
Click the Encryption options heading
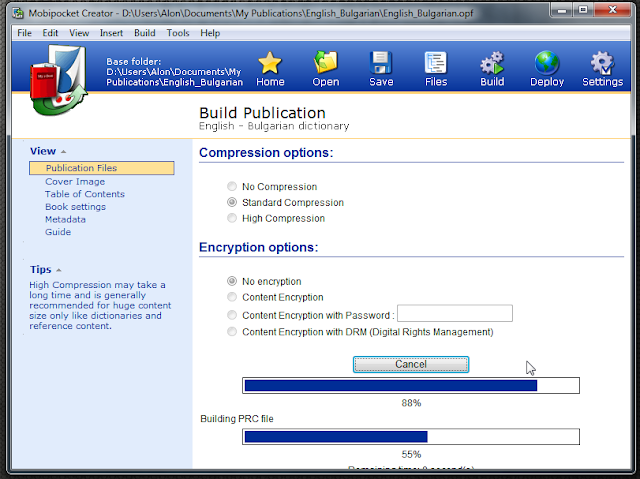coord(258,247)
